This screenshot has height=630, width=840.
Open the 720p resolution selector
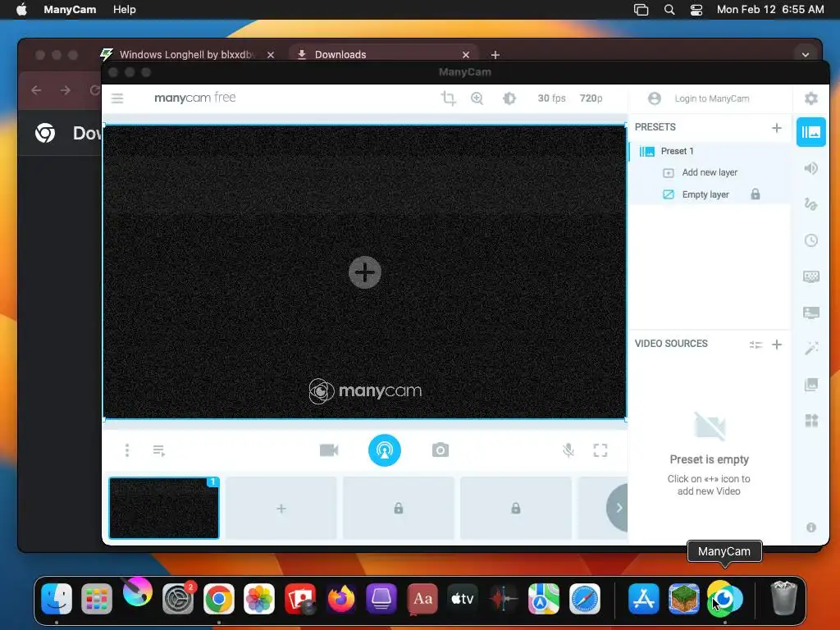tap(591, 98)
